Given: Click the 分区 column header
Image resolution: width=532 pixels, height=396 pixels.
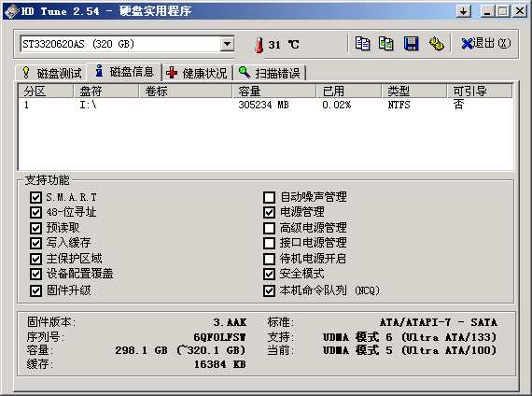Looking at the screenshot, I should point(46,91).
